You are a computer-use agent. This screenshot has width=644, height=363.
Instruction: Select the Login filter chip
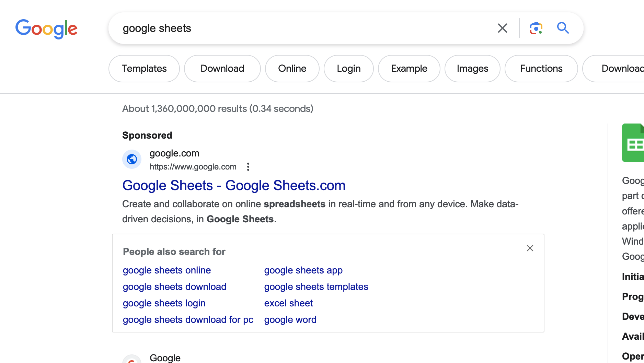coord(349,69)
